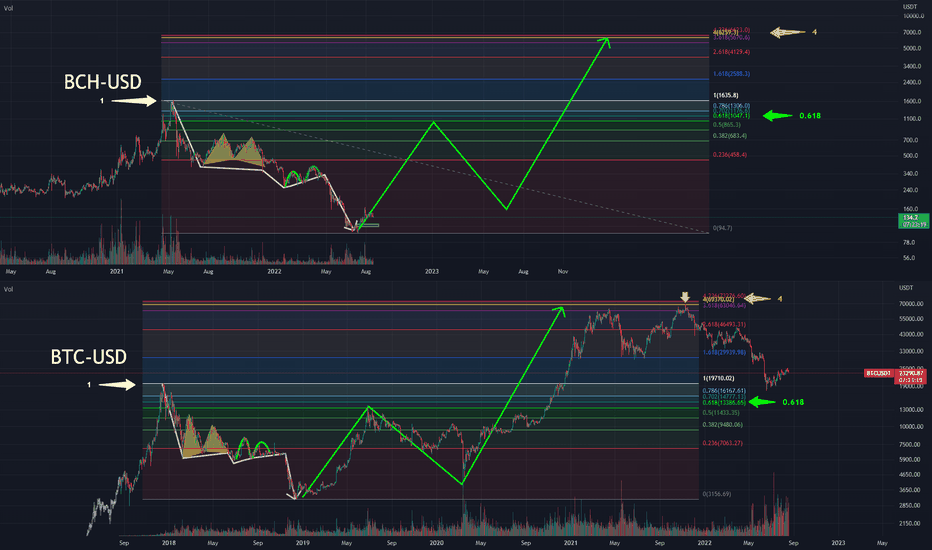Click the 7000.0 level on the BCH price axis

point(912,33)
